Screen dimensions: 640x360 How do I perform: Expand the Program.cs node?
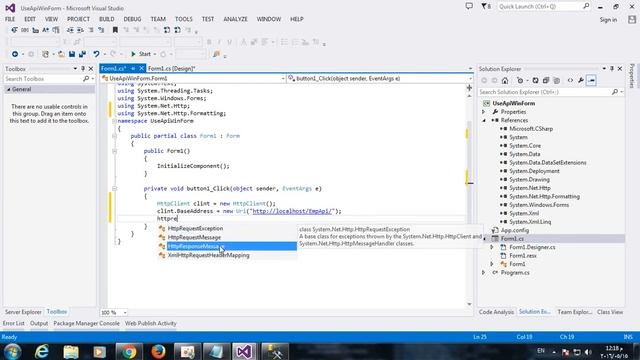pyautogui.click(x=484, y=273)
